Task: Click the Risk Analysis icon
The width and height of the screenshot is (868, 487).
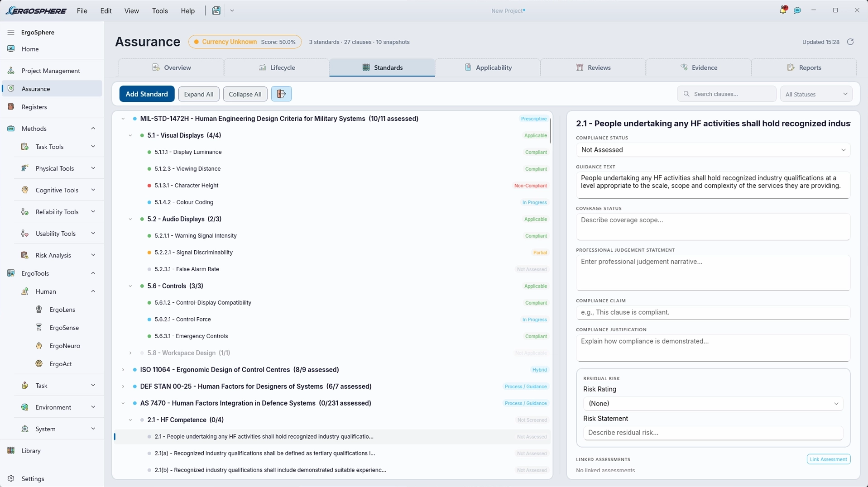Action: [x=25, y=255]
